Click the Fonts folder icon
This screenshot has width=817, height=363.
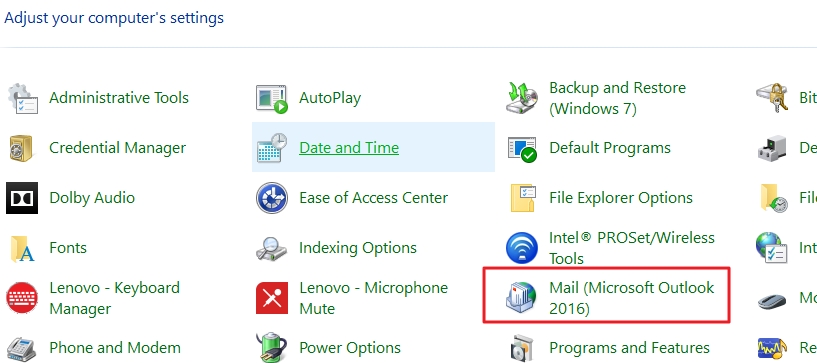[22, 248]
